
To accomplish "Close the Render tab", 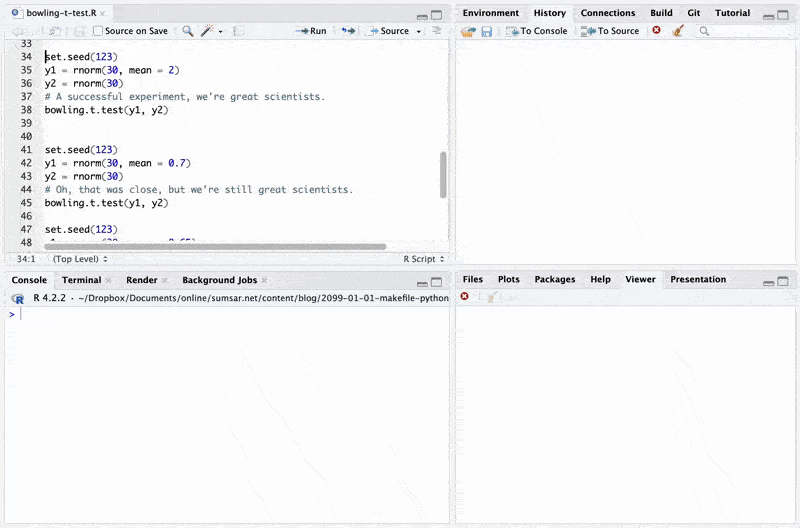I will [x=164, y=281].
